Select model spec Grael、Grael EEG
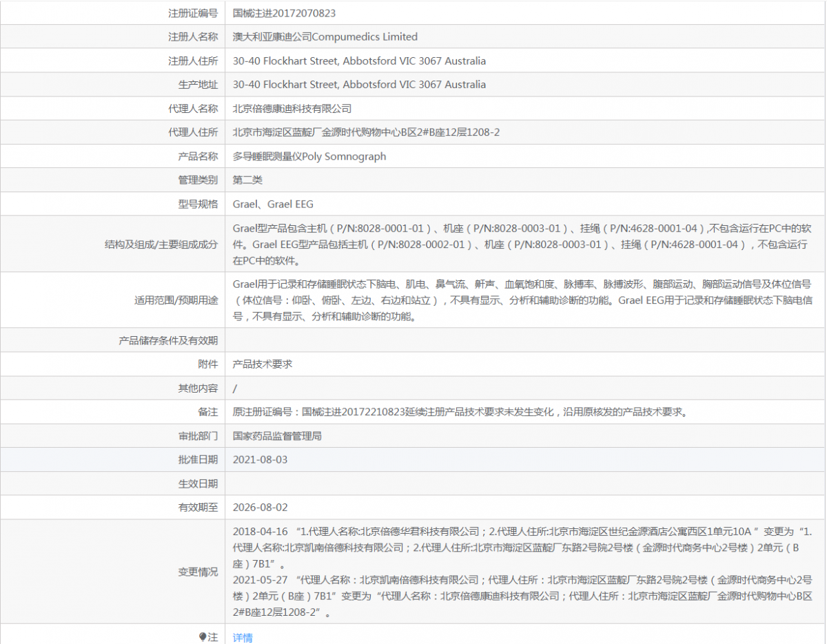 click(273, 204)
